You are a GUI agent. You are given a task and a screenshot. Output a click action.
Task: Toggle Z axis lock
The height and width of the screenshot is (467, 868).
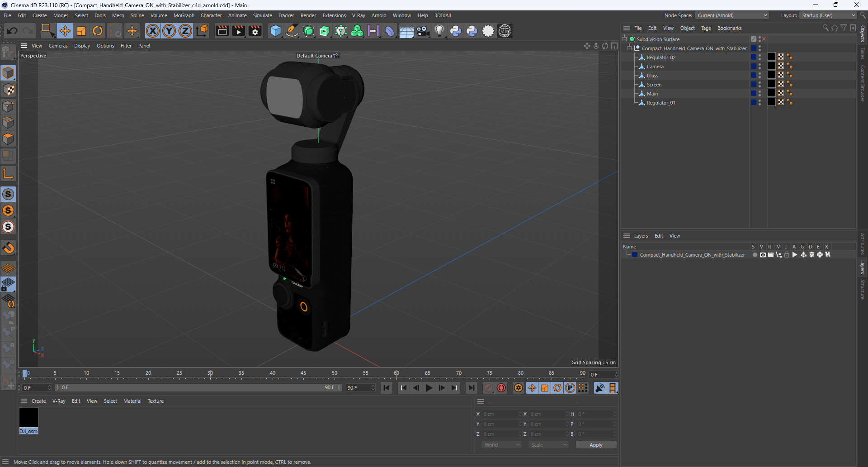point(185,31)
